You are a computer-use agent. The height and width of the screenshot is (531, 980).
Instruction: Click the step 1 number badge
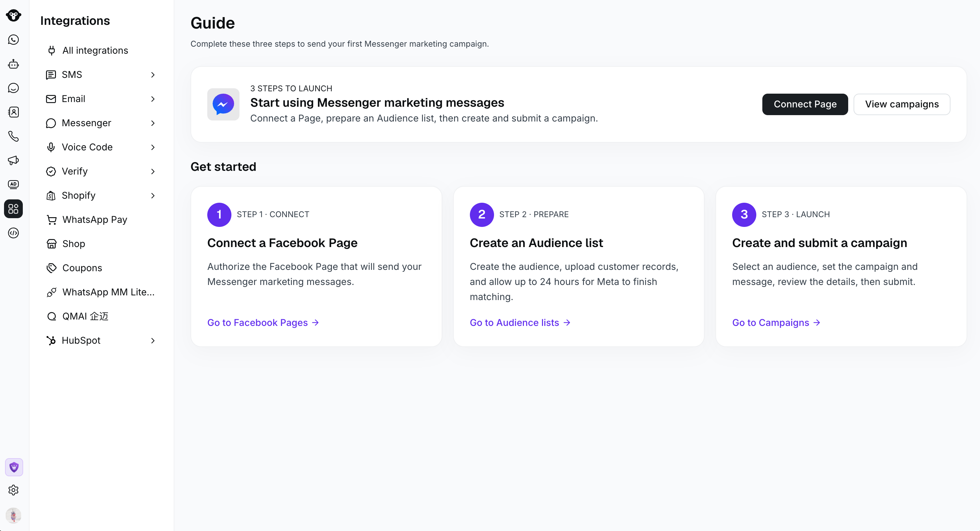(219, 215)
